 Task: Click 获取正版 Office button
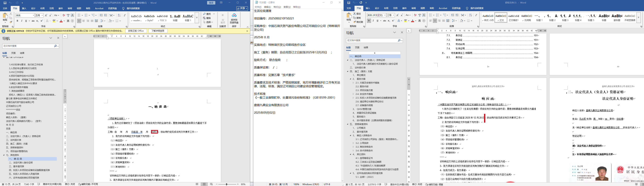[x=136, y=31]
